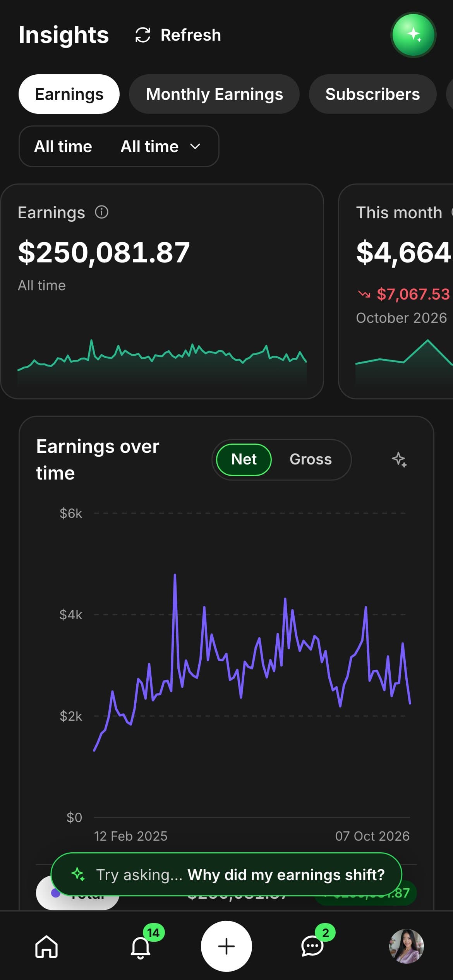This screenshot has width=453, height=980.
Task: Go to Home via house icon
Action: [x=46, y=946]
